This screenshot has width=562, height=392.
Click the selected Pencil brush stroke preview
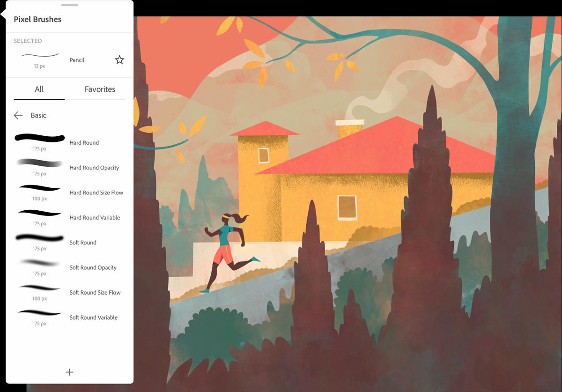pyautogui.click(x=40, y=56)
